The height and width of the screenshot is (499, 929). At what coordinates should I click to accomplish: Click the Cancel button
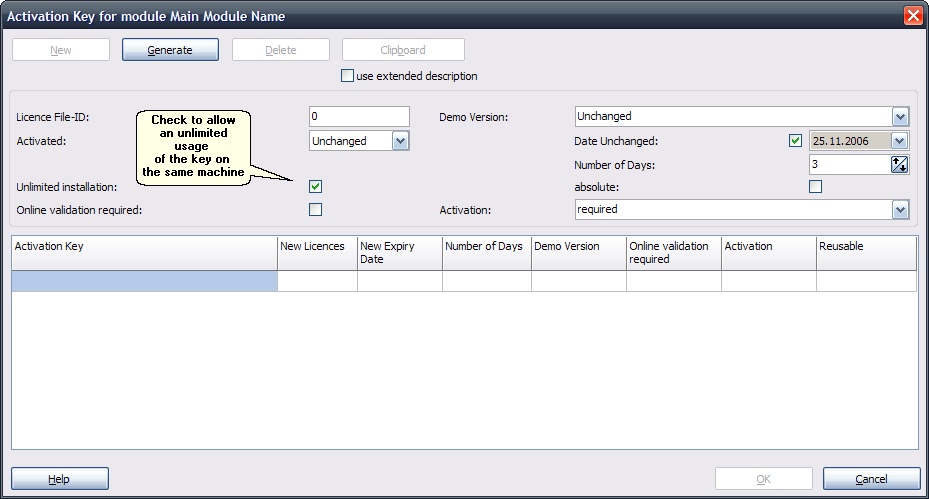point(872,479)
